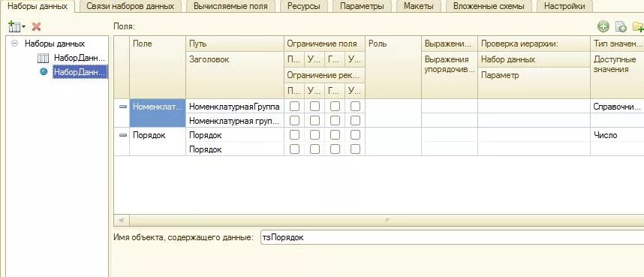Go to the Ресурсы tab
This screenshot has height=277, width=644.
[303, 6]
